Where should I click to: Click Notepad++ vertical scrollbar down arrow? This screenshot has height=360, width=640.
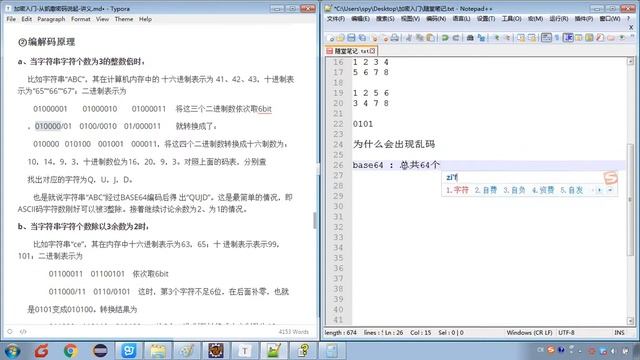pos(631,321)
